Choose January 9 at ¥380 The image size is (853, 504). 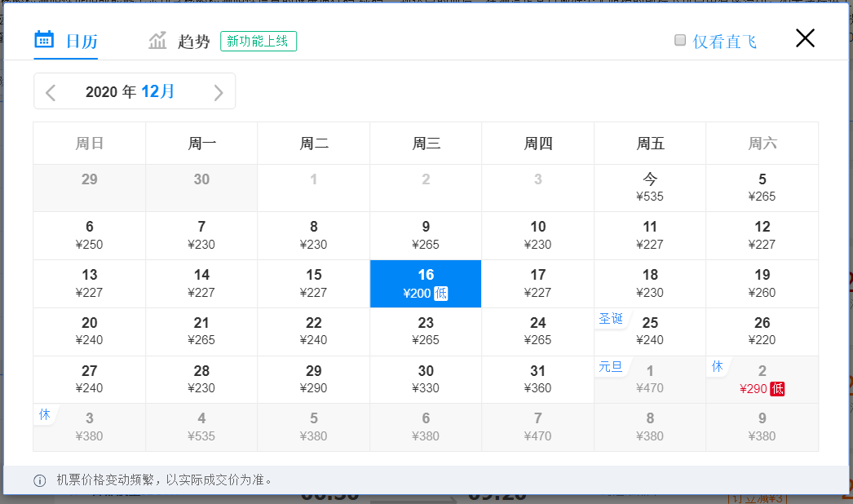tap(762, 427)
